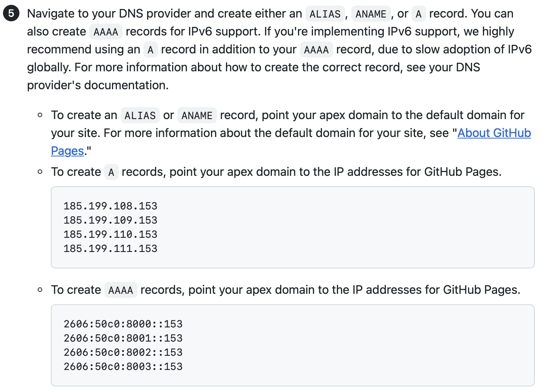Screen dimensions: 549x392
Task: Click the AAAA tag after "addition to your"
Action: (316, 50)
